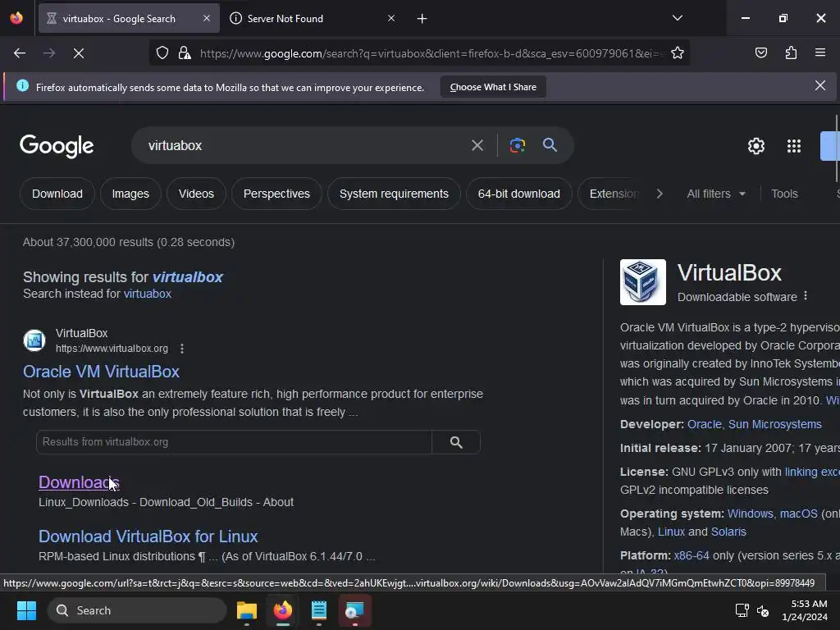Click the Sun Microsystems link
The image size is (840, 630).
click(774, 424)
